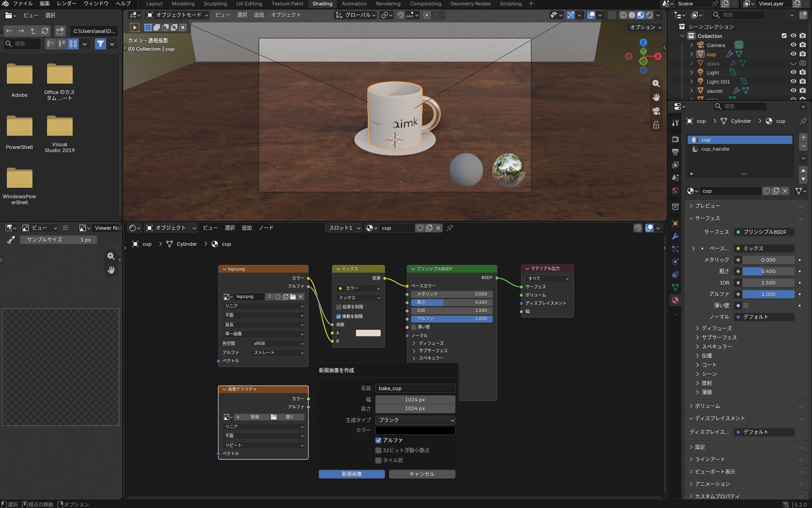The image size is (812, 508).
Task: Open 色空間 sRGB dropdown on logo.png node
Action: (x=279, y=344)
